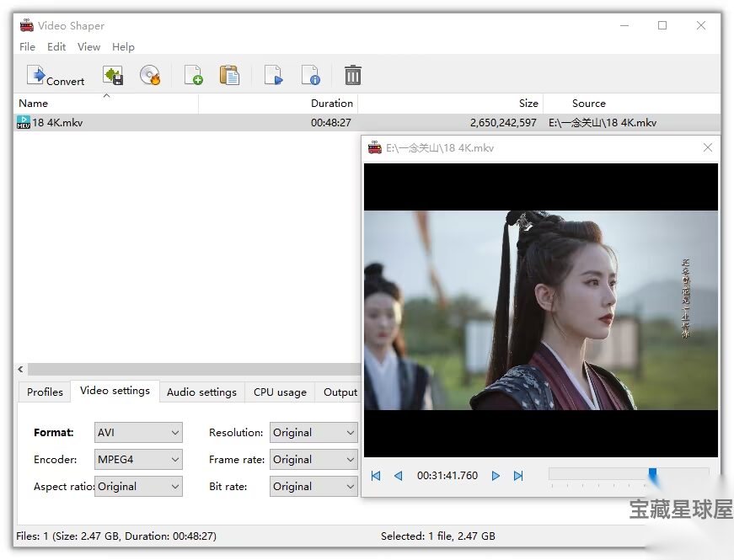This screenshot has width=734, height=560.
Task: Open the CPU usage tab
Action: pos(280,392)
